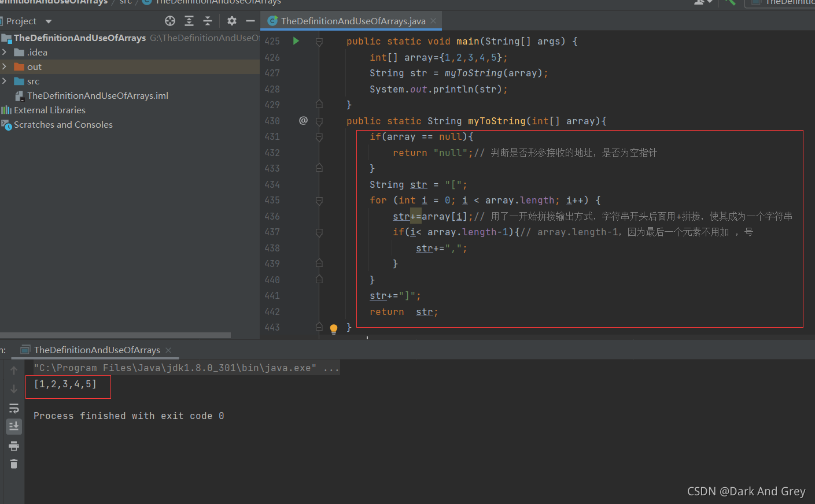The width and height of the screenshot is (815, 504).
Task: Hide the Project panel with the minus icon
Action: tap(250, 21)
